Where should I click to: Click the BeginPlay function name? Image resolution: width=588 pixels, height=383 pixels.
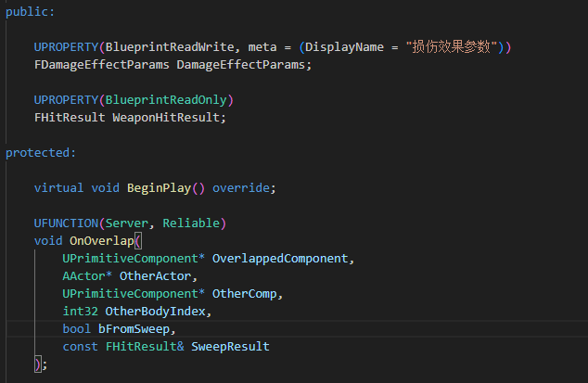coord(159,188)
